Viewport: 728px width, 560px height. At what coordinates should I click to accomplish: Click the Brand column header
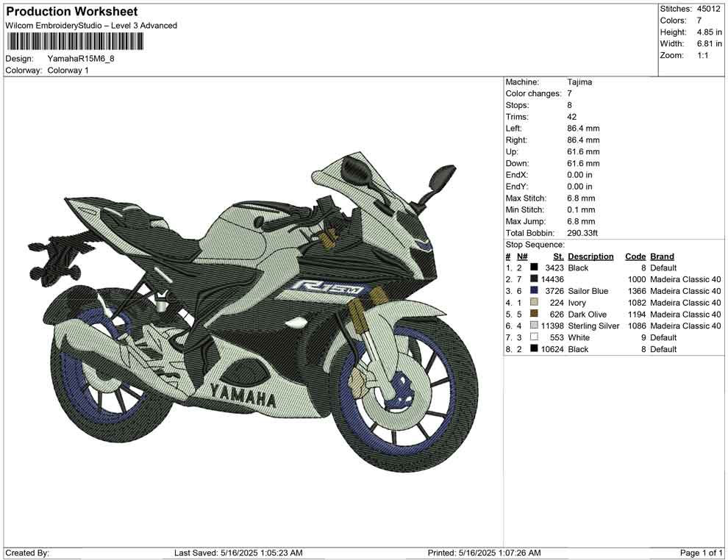click(x=662, y=256)
